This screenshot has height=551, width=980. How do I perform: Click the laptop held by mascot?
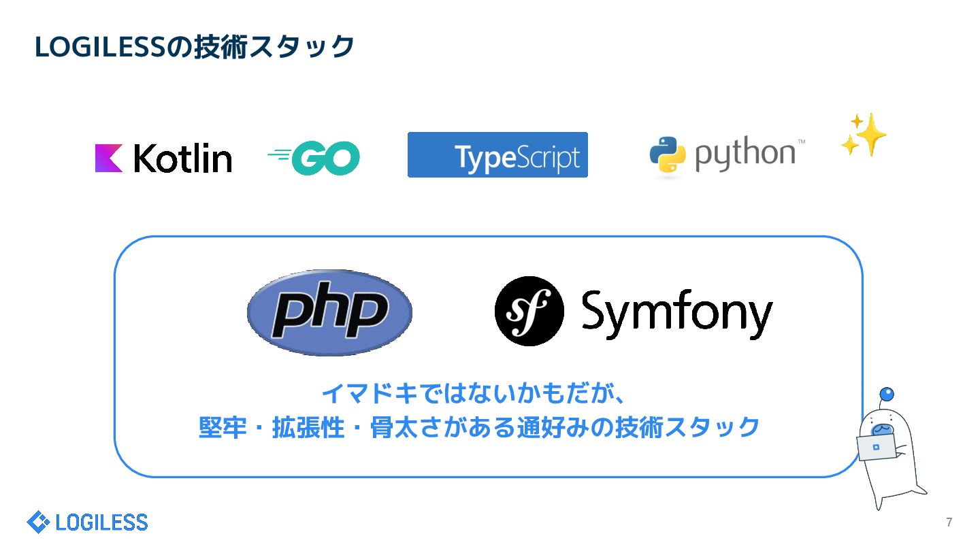click(x=875, y=448)
